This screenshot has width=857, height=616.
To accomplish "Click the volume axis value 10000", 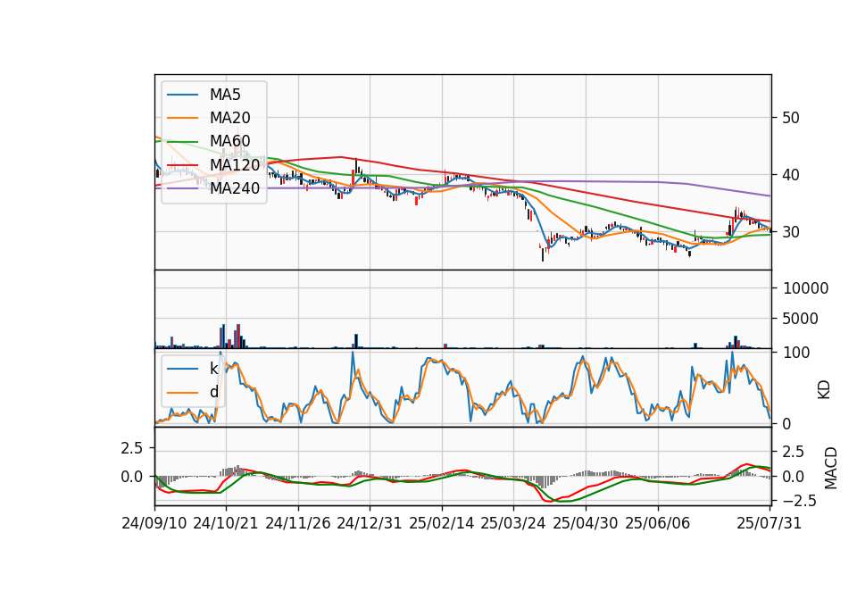I will tap(805, 288).
